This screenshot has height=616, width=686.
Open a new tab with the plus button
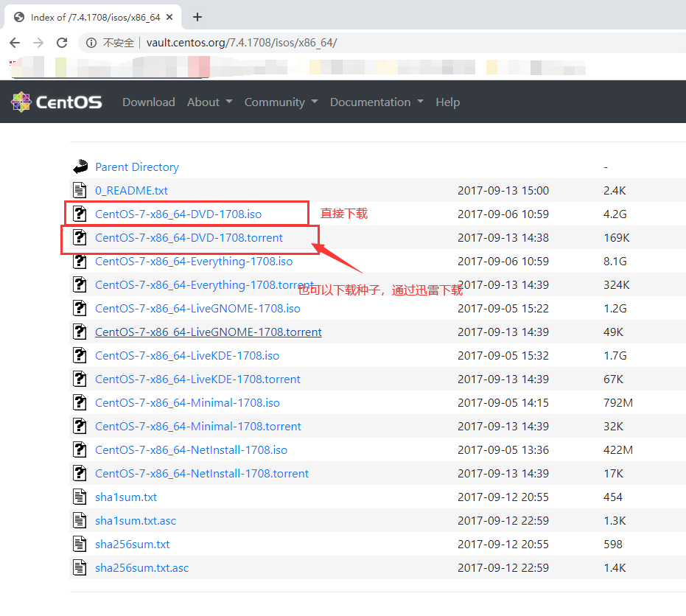click(197, 17)
